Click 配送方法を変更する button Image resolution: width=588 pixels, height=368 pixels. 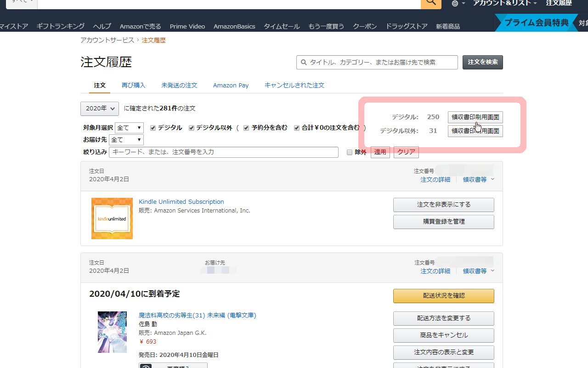[x=444, y=318]
